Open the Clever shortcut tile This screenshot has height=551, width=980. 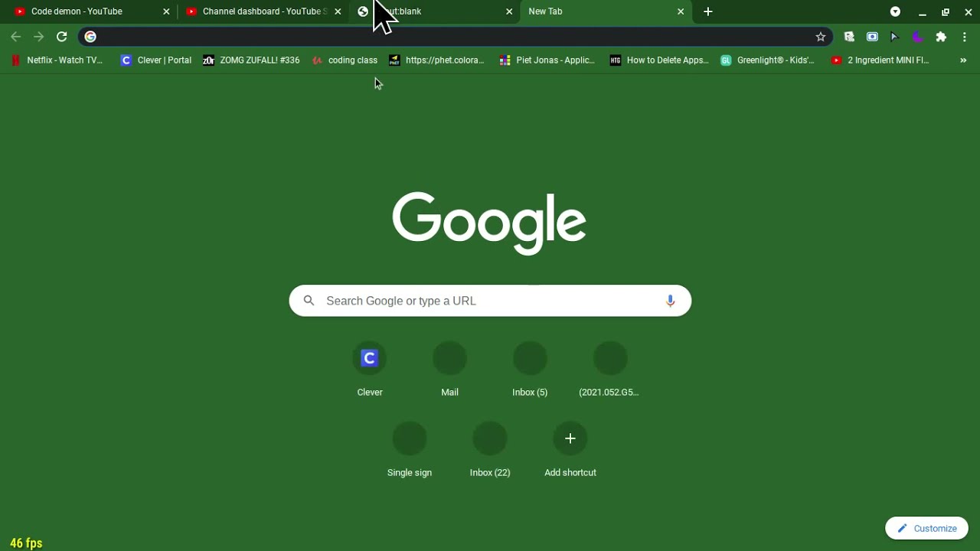(370, 369)
